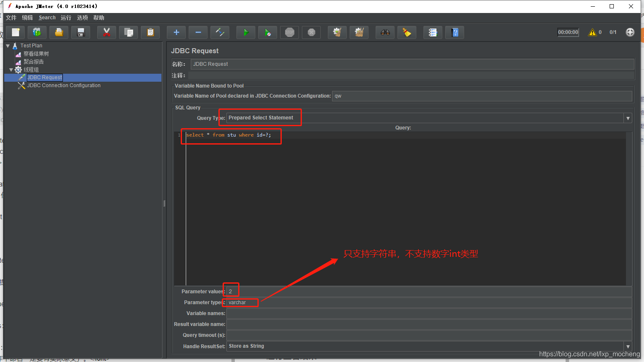Screen dimensions: 644x362
Task: Open the Function Helper dialog icon
Action: (x=433, y=32)
